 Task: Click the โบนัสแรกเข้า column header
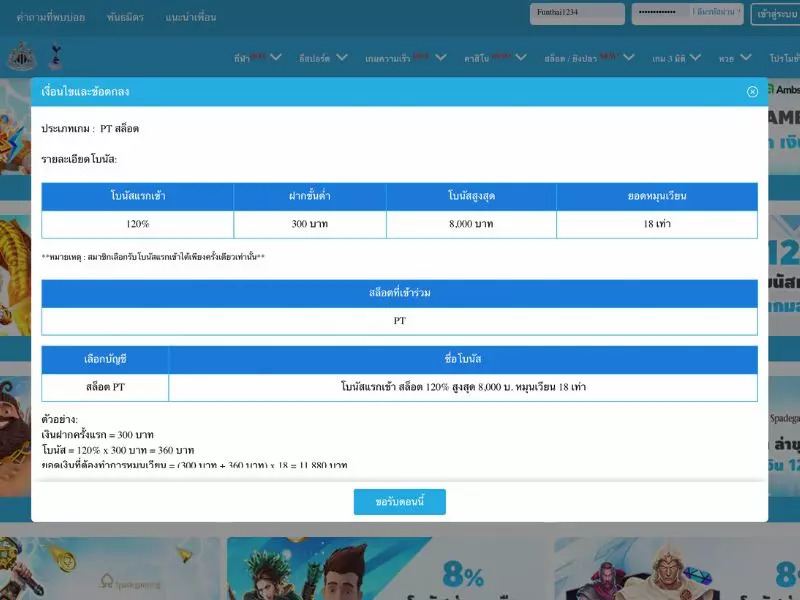pyautogui.click(x=137, y=196)
